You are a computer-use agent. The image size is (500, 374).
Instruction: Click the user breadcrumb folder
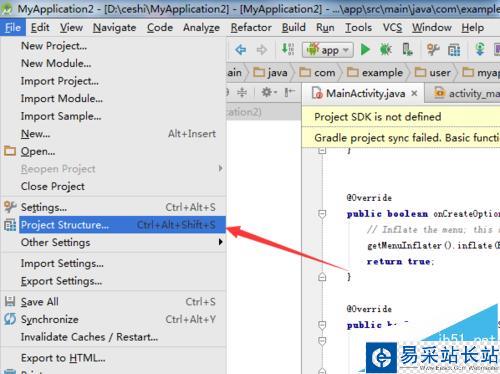click(x=433, y=72)
